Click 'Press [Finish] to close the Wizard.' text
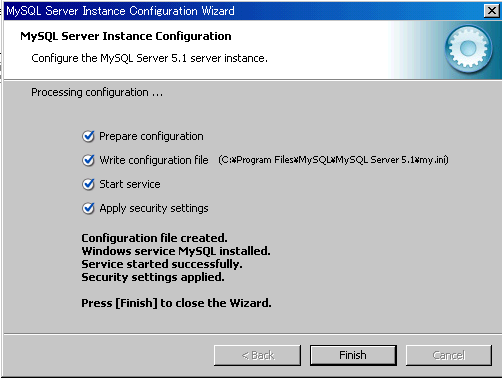Screen dimensions: 502x381 pyautogui.click(x=176, y=303)
